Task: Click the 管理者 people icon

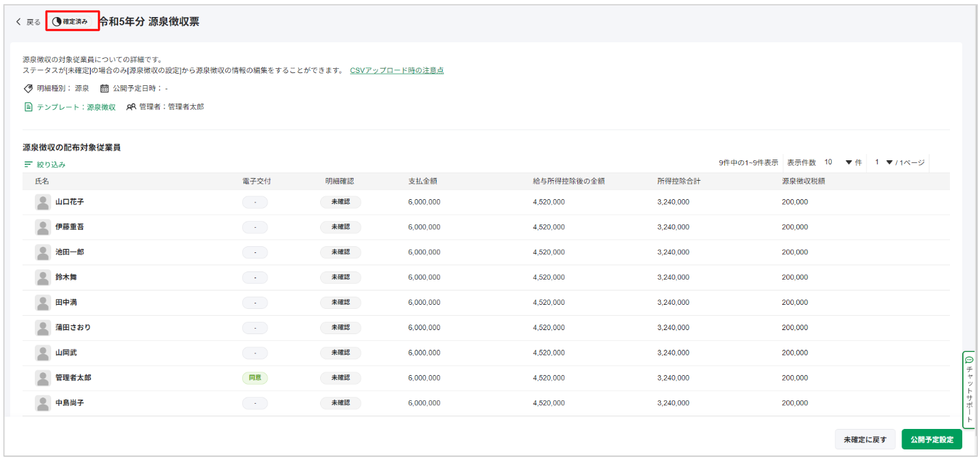Action: point(131,107)
